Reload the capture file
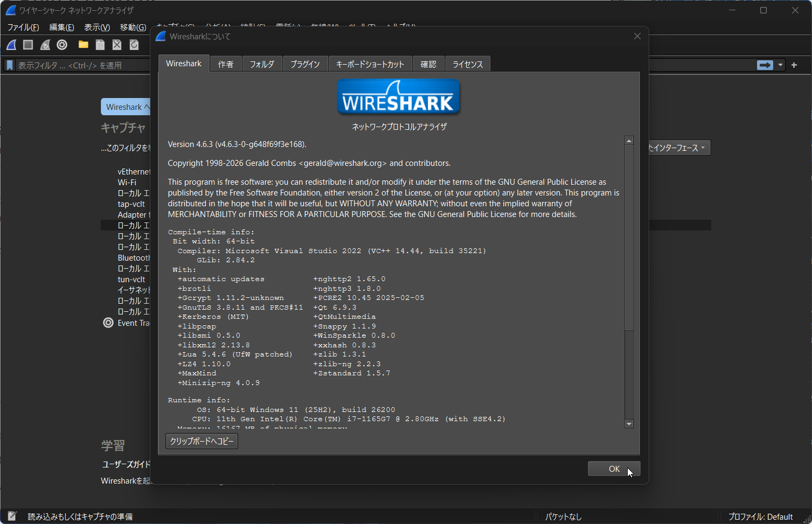This screenshot has width=812, height=524. 134,45
